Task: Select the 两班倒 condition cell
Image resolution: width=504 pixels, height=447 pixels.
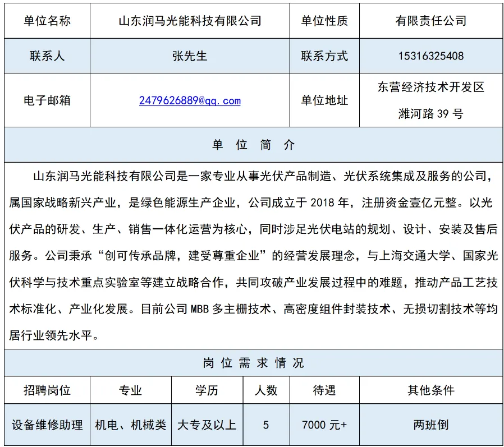Action: (x=431, y=425)
